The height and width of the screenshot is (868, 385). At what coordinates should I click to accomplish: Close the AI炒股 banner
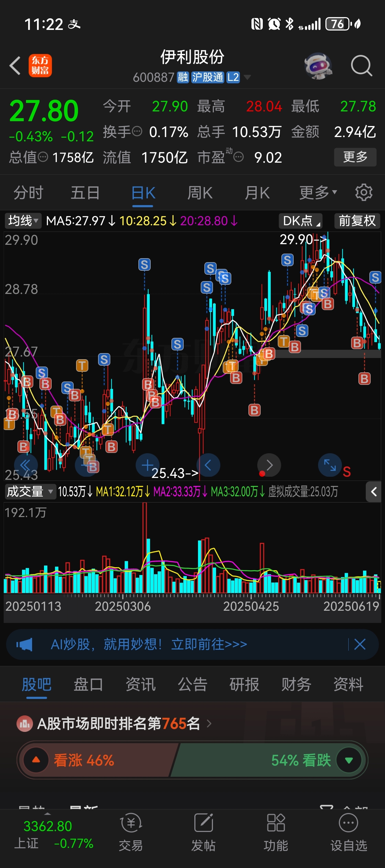360,644
